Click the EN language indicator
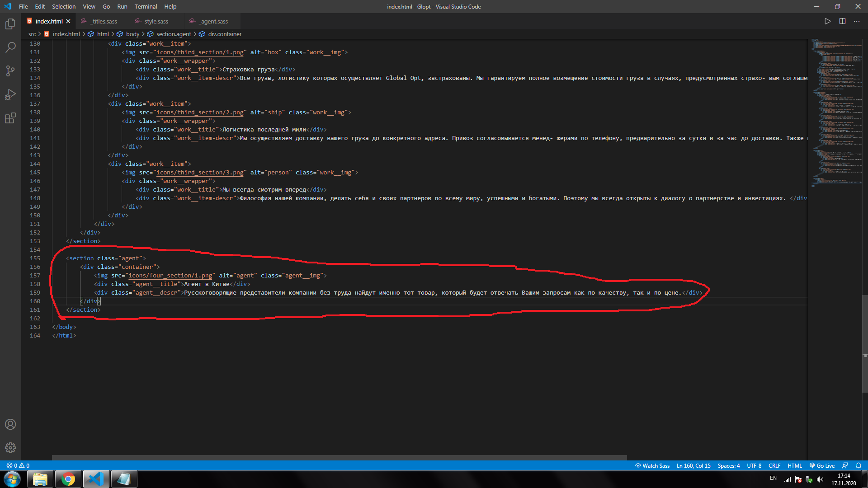The image size is (868, 488). (x=773, y=478)
